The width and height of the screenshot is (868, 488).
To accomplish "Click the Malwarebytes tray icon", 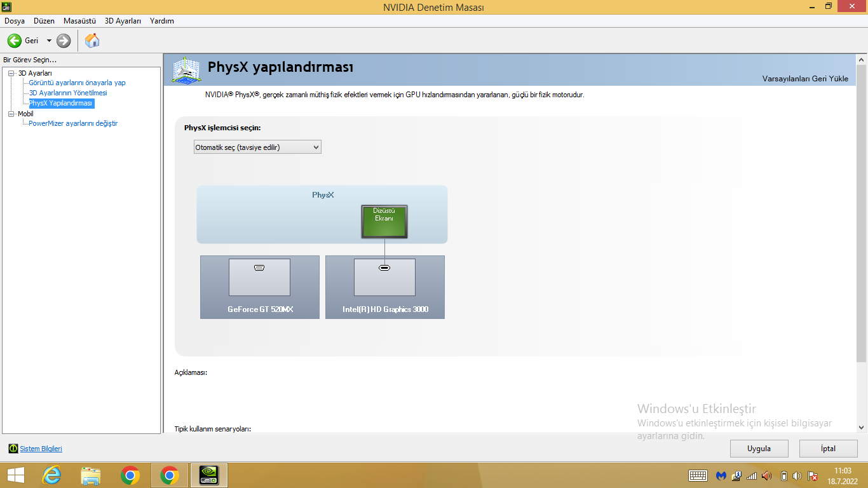I will [x=721, y=475].
